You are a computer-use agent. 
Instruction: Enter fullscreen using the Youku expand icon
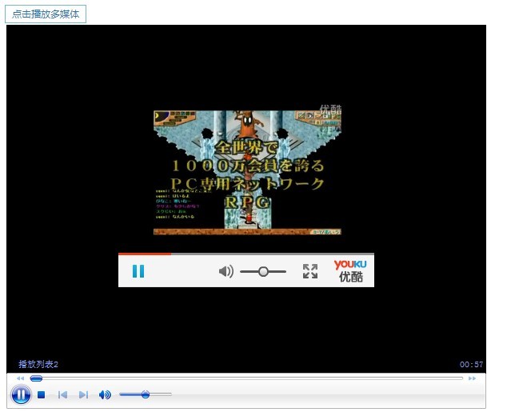click(310, 271)
